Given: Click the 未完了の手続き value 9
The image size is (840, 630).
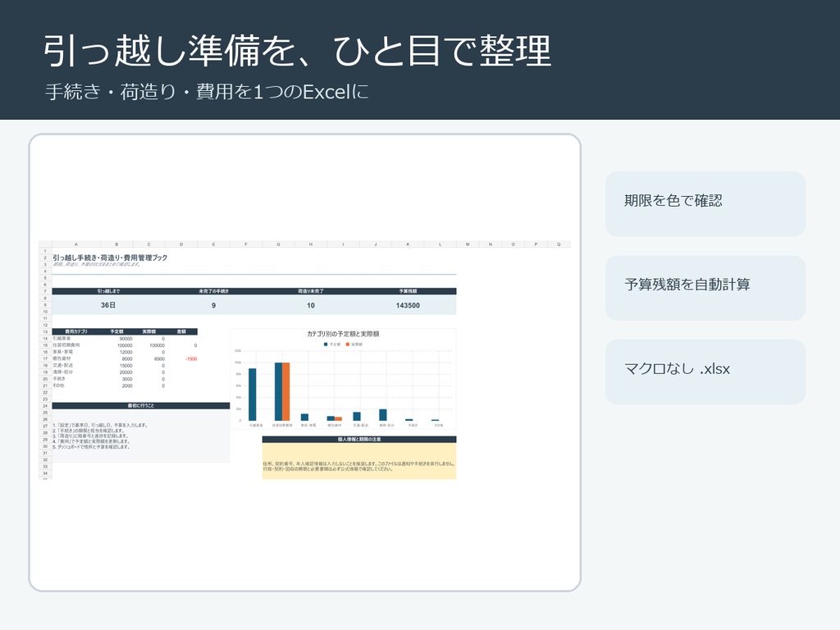Looking at the screenshot, I should (x=214, y=305).
